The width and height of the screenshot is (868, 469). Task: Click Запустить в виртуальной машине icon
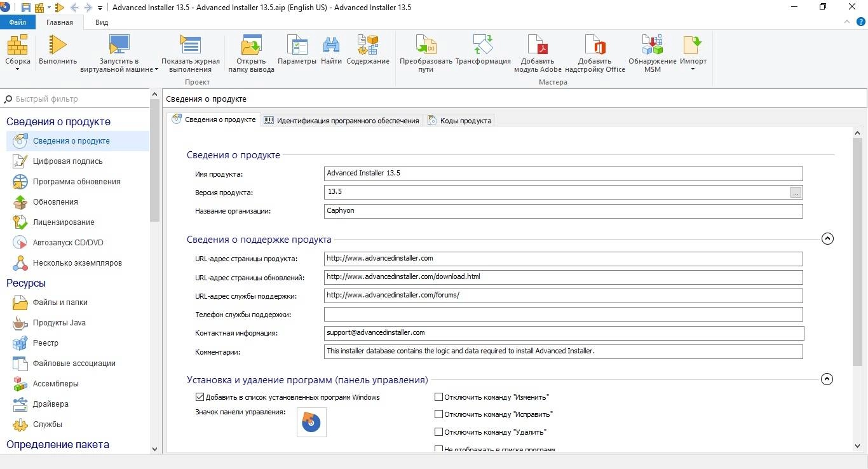pyautogui.click(x=119, y=44)
